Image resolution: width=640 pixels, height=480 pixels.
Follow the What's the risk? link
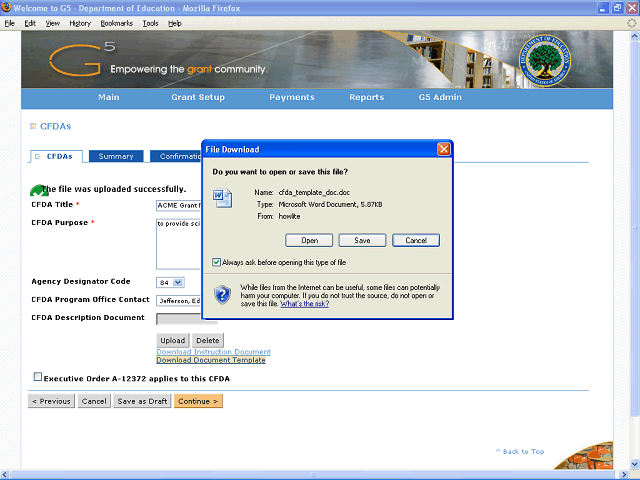304,304
